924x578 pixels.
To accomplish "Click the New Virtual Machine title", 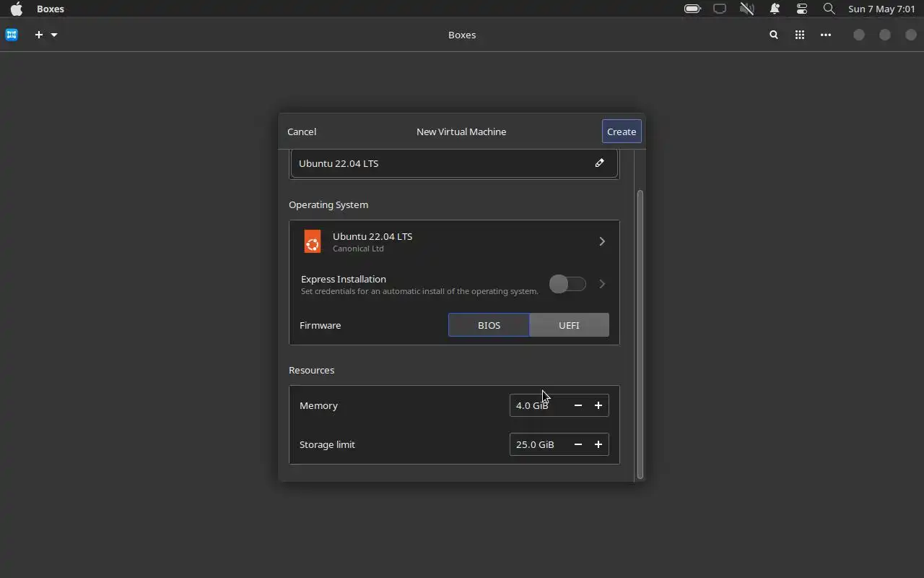I will point(461,131).
